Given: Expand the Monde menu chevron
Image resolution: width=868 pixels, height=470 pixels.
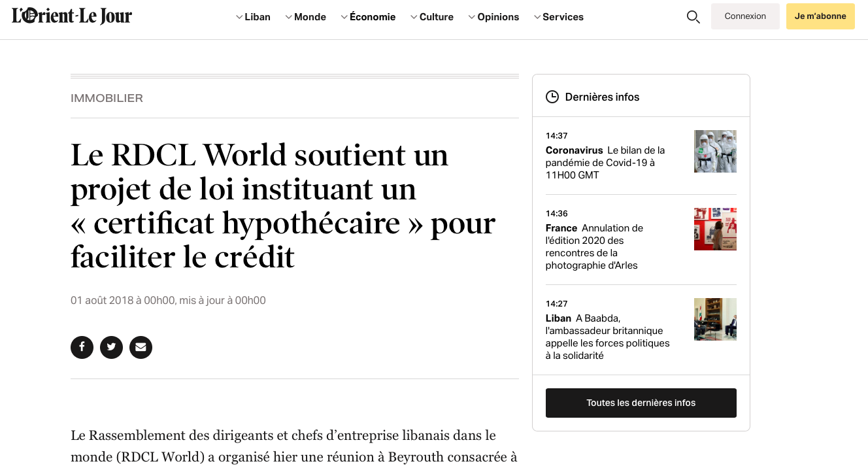Looking at the screenshot, I should click(x=289, y=17).
